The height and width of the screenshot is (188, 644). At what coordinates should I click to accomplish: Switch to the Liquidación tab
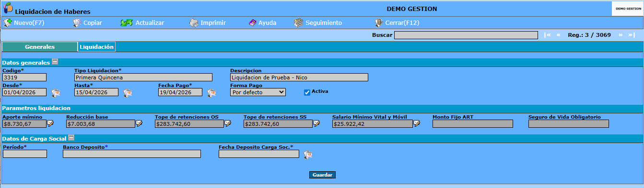[96, 47]
